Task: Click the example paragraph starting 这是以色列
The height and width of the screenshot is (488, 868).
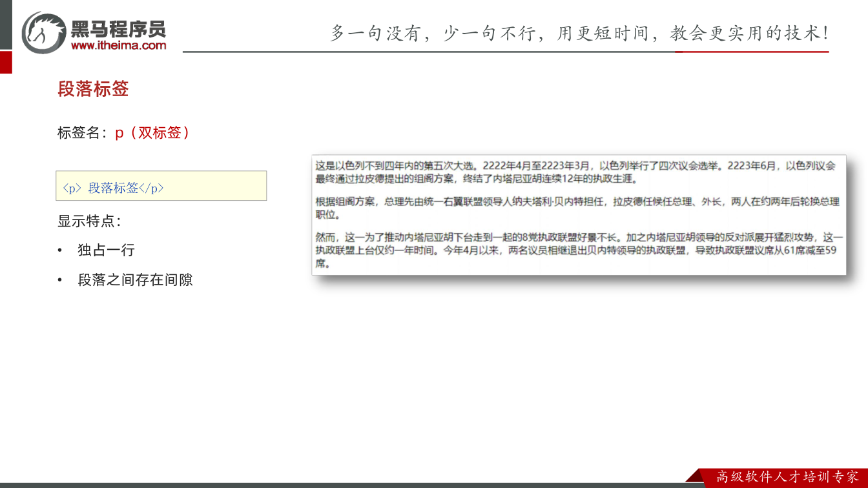Action: pyautogui.click(x=575, y=172)
